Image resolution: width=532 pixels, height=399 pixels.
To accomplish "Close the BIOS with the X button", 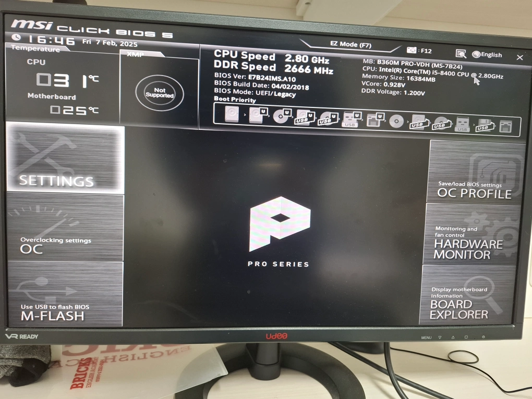I will point(519,57).
